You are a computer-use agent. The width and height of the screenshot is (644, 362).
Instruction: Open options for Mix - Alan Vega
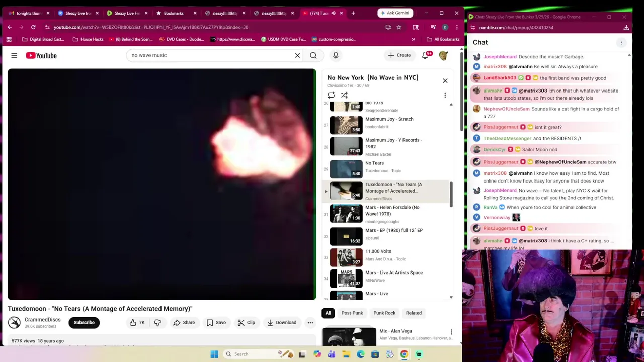(451, 332)
